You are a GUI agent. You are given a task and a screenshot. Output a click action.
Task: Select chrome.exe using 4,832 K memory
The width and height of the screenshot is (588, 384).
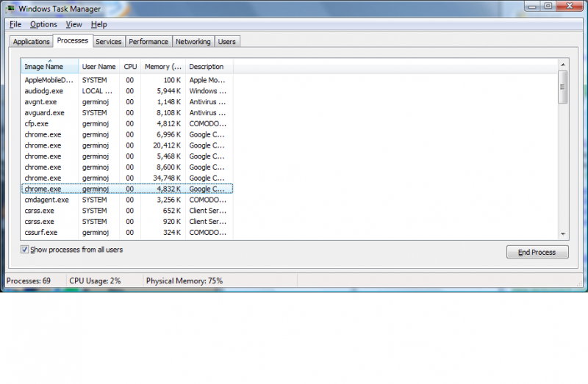pos(127,189)
